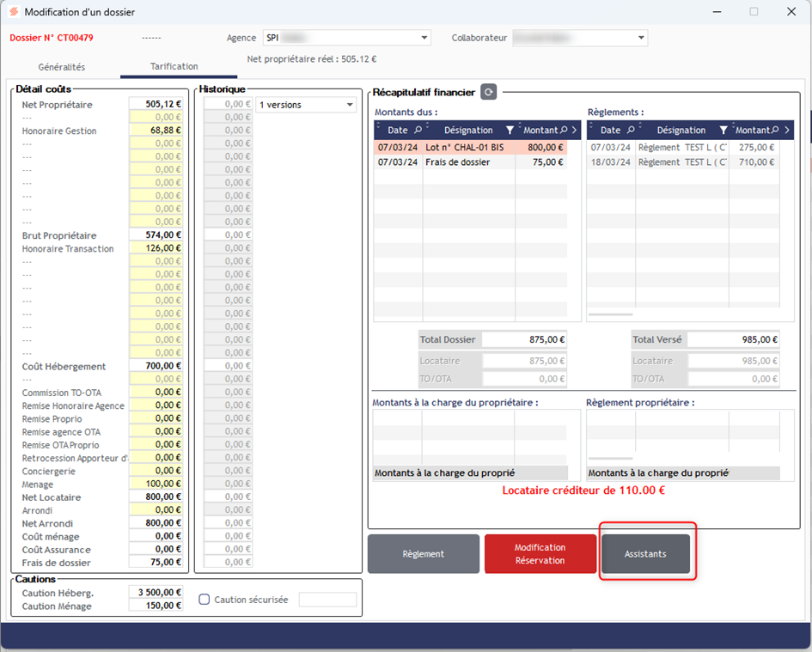Click the Caution sécurisée input field

(x=327, y=600)
